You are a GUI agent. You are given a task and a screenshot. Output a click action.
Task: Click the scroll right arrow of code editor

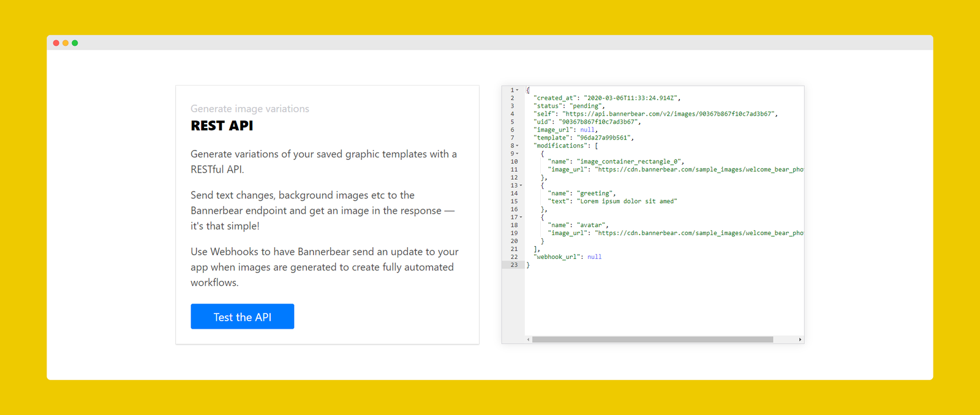800,339
